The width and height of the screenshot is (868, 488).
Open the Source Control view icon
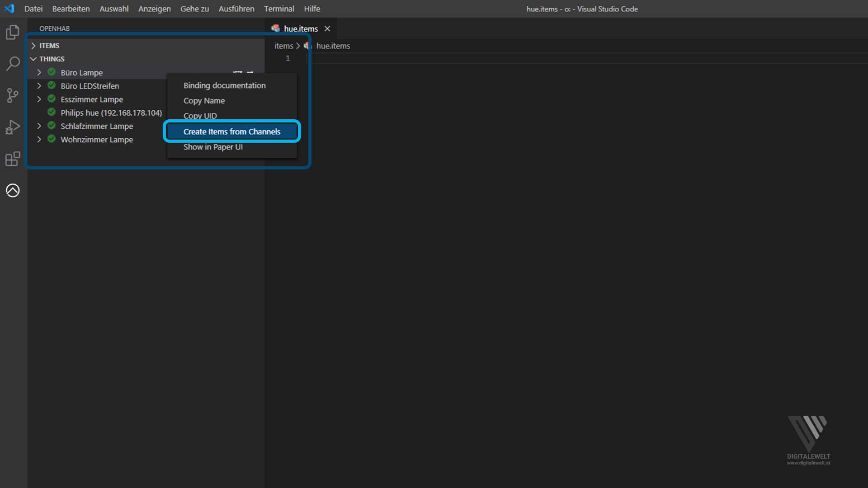point(13,95)
